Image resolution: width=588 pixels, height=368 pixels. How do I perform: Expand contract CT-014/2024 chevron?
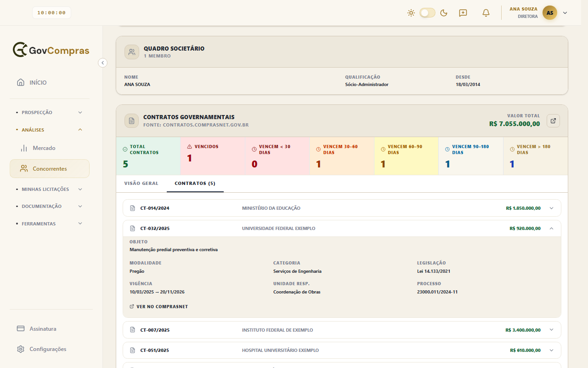[552, 208]
